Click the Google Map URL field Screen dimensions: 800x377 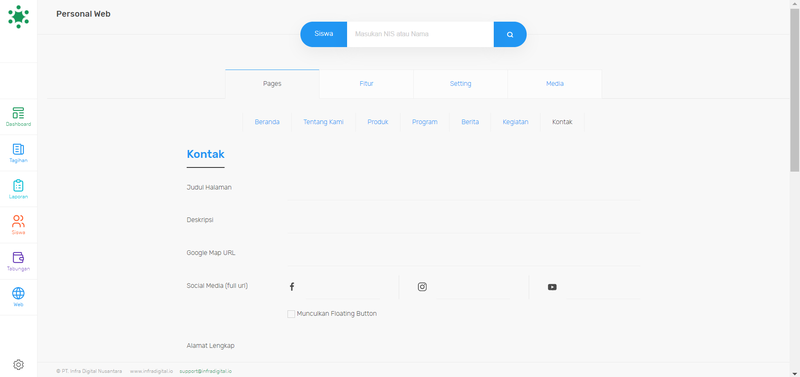[x=464, y=253]
